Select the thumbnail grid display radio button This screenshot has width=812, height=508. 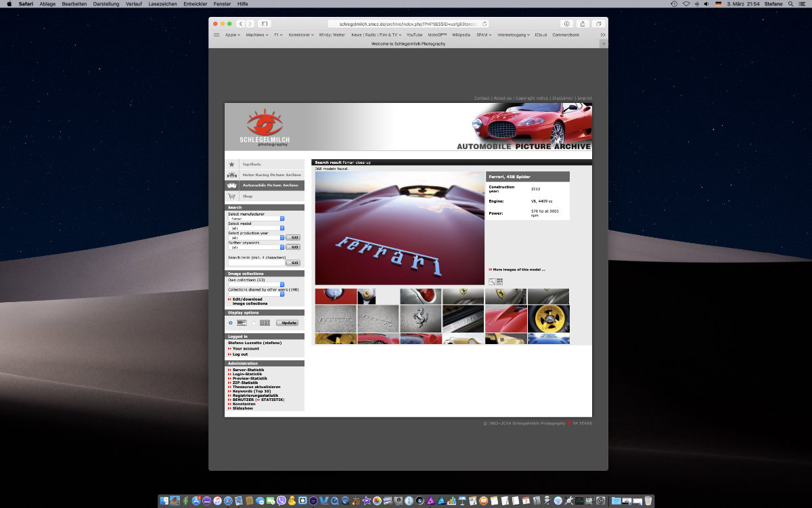(254, 323)
